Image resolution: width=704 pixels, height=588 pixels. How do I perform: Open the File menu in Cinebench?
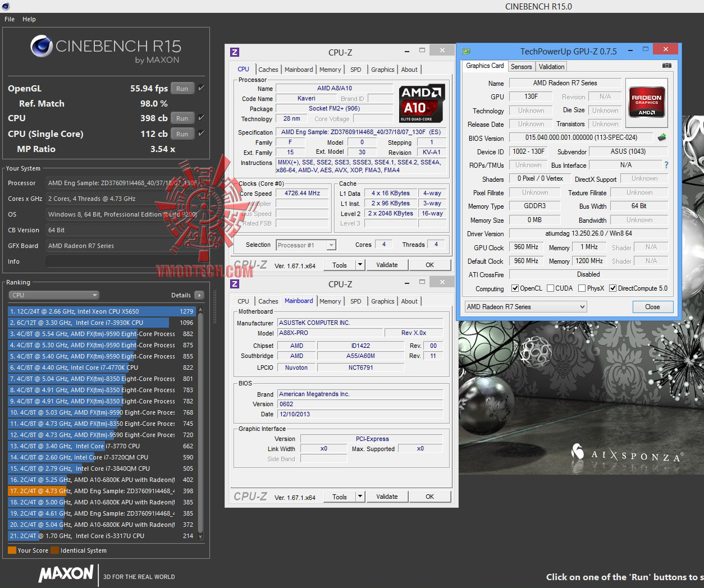[x=10, y=19]
